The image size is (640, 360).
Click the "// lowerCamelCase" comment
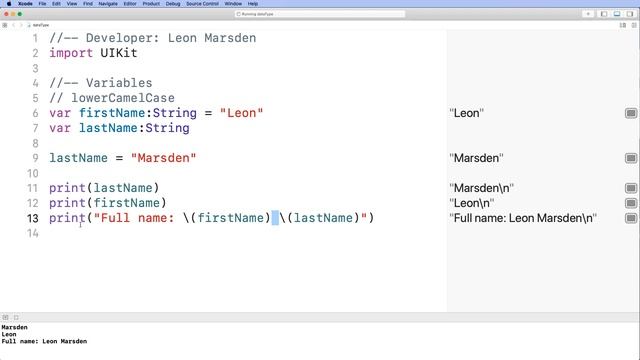click(x=112, y=98)
